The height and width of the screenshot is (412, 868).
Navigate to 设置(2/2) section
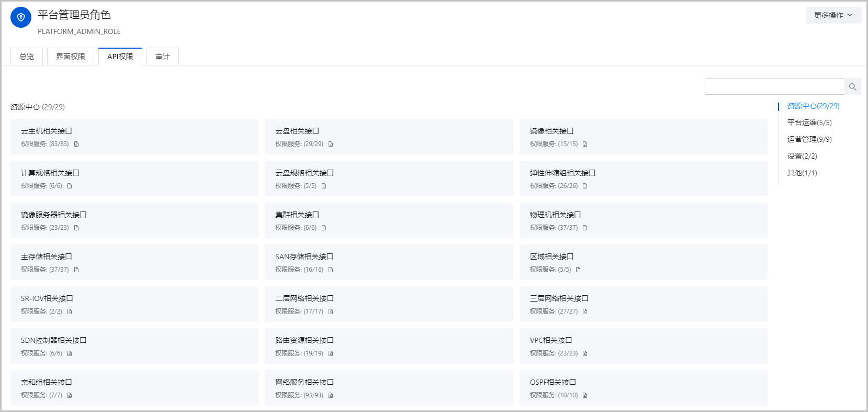click(802, 156)
